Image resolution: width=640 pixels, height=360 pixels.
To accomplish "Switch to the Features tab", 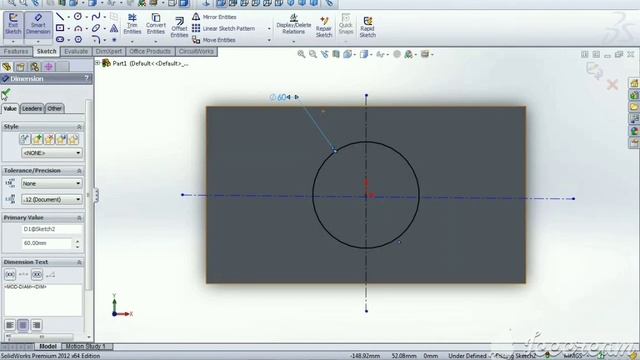I will point(16,51).
